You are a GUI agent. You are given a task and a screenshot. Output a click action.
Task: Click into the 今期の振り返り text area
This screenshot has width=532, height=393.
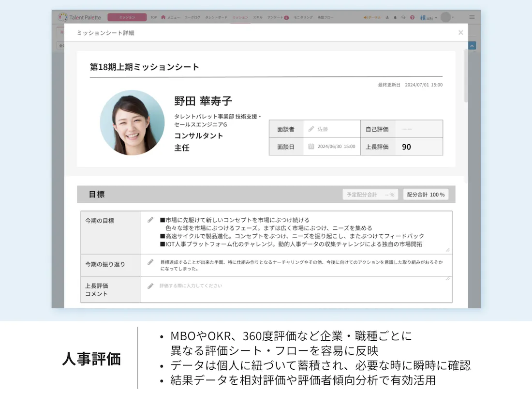coord(296,265)
